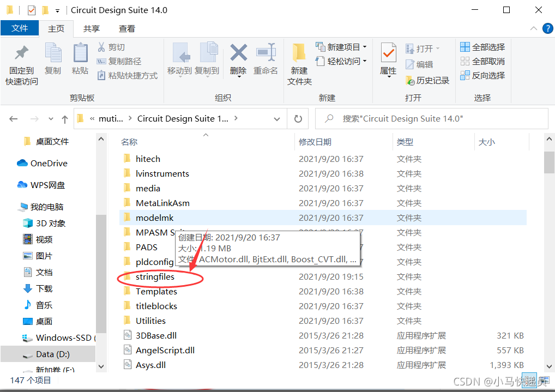Collapse the ribbon with the chevron
The image size is (555, 392).
(533, 28)
